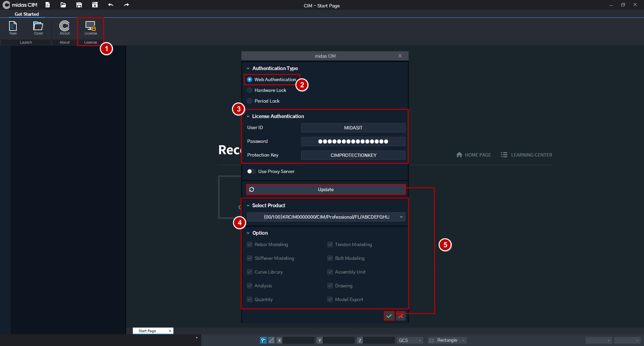Open the second-to-last status bar dropdown
The image size is (644, 346).
599,340
